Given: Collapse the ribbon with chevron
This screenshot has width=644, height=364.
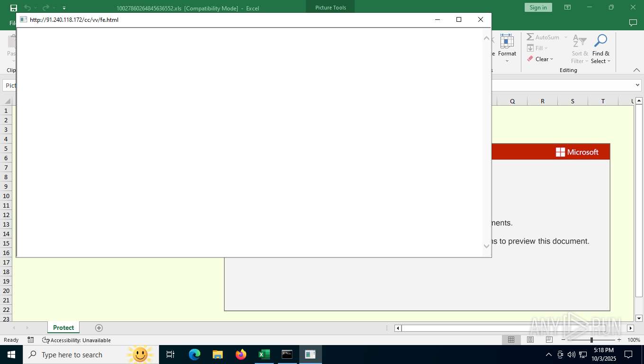Looking at the screenshot, I should tap(637, 70).
